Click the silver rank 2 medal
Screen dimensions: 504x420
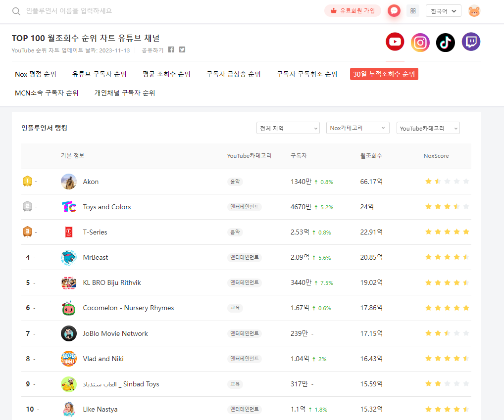click(x=27, y=206)
